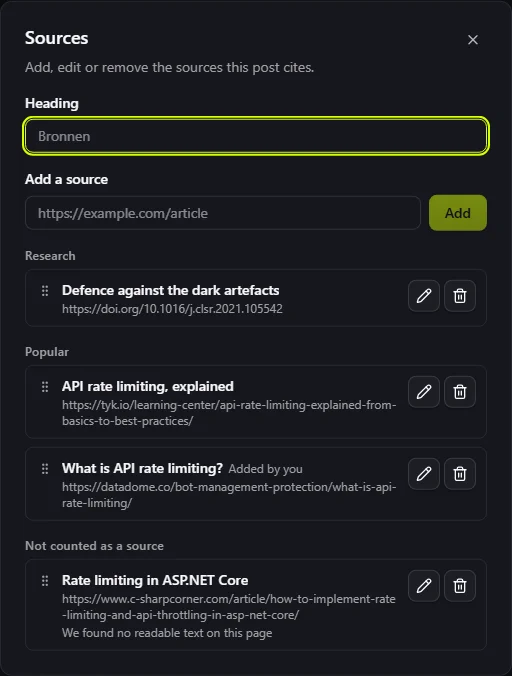Delete the Rate limiting in ASP.NET Core source

point(460,586)
